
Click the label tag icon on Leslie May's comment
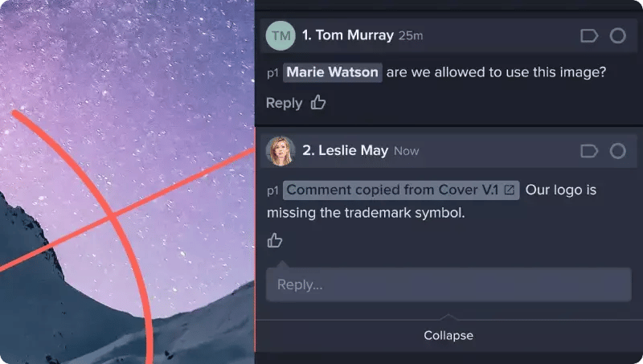pos(589,151)
